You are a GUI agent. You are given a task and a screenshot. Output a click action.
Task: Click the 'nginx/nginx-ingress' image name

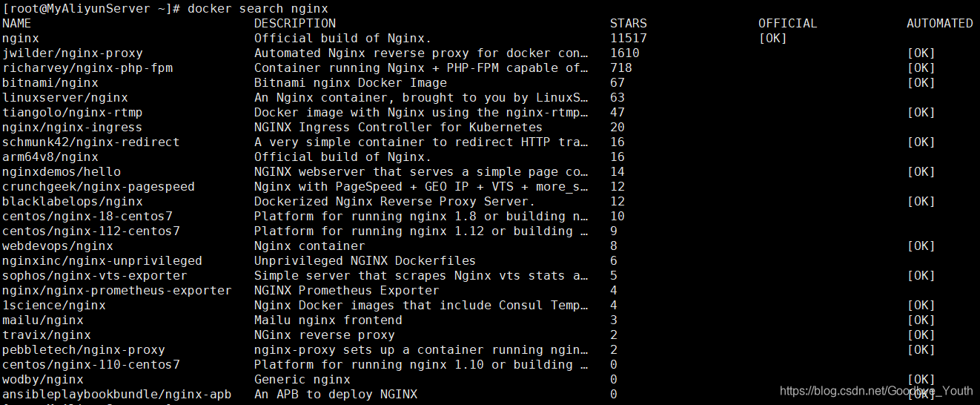73,127
